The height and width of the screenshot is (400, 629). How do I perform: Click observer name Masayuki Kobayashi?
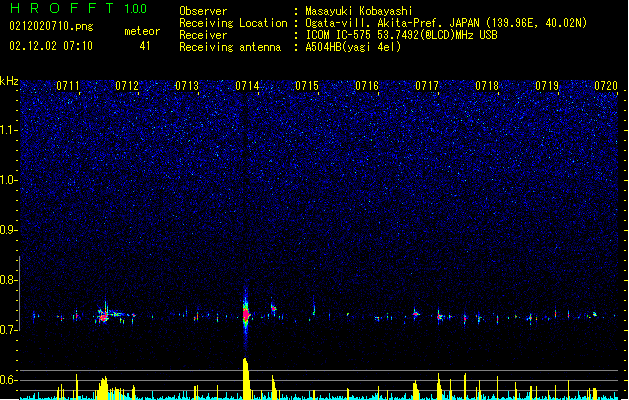click(x=359, y=11)
